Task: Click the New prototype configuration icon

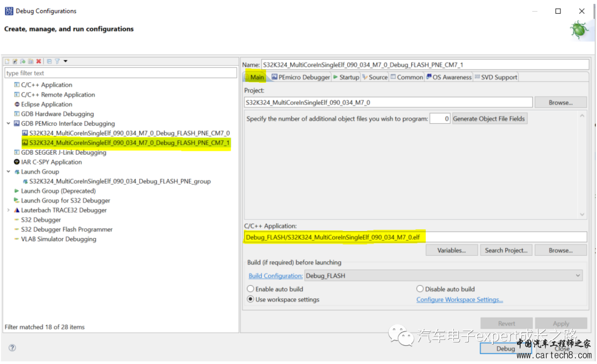Action: pos(15,61)
